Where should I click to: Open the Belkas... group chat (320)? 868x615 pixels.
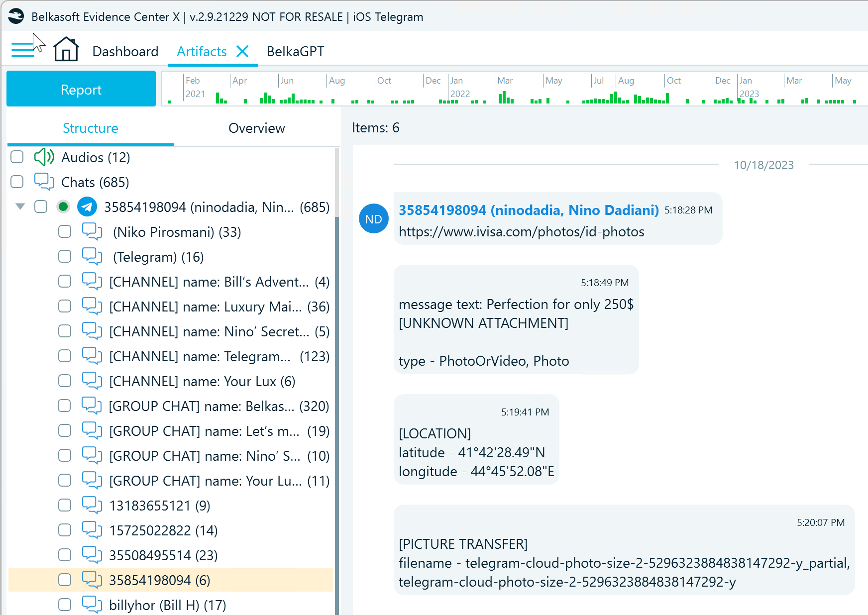[x=219, y=406]
